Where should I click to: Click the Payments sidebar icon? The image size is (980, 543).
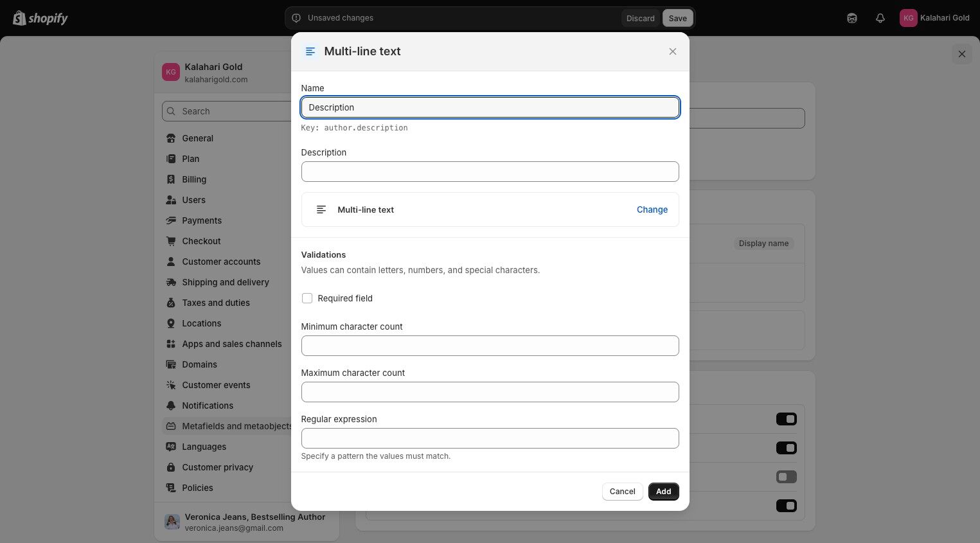[x=171, y=220]
